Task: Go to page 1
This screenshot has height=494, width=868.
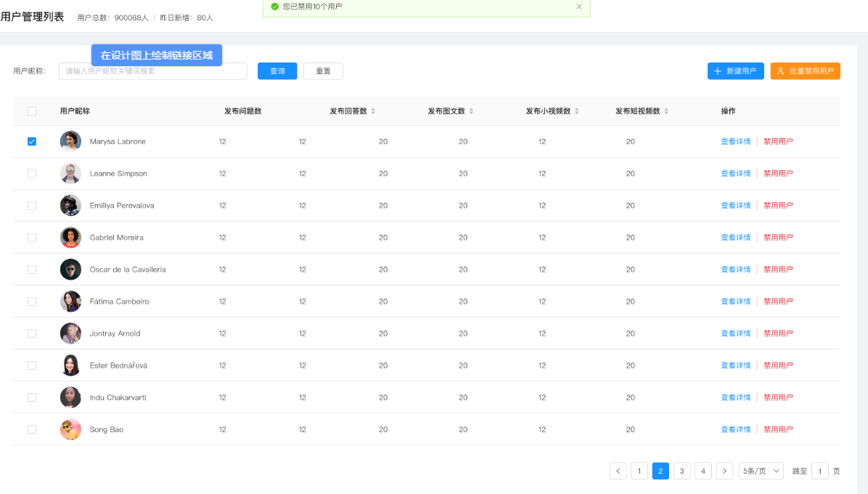Action: [639, 471]
